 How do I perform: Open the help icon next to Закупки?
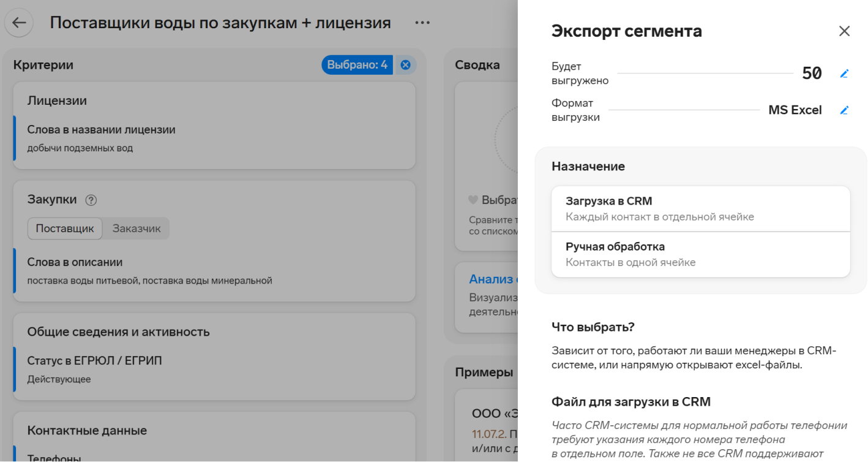coord(91,200)
